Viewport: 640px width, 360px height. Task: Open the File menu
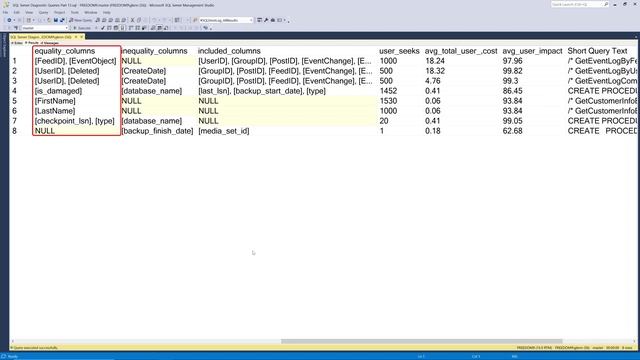click(5, 12)
